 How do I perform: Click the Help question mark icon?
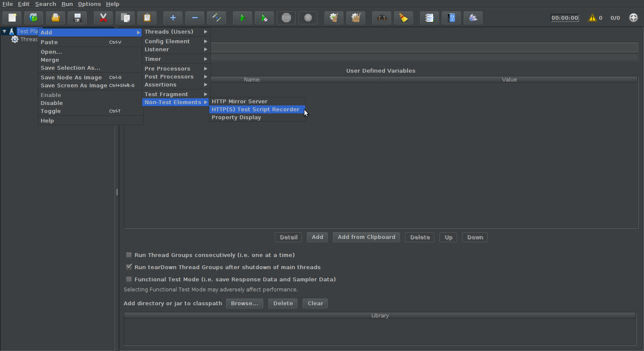(x=451, y=18)
